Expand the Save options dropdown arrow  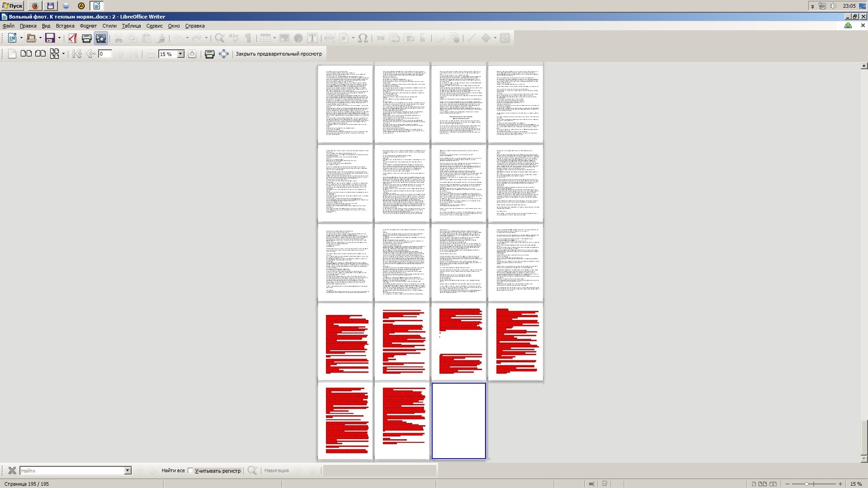click(x=59, y=38)
